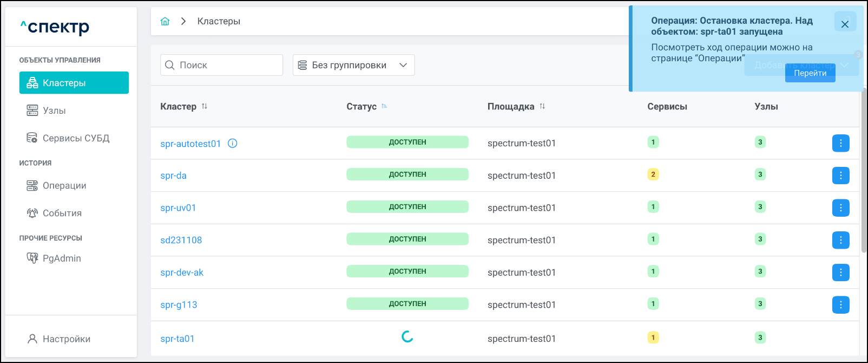Go to Операции in the sidebar

(64, 186)
